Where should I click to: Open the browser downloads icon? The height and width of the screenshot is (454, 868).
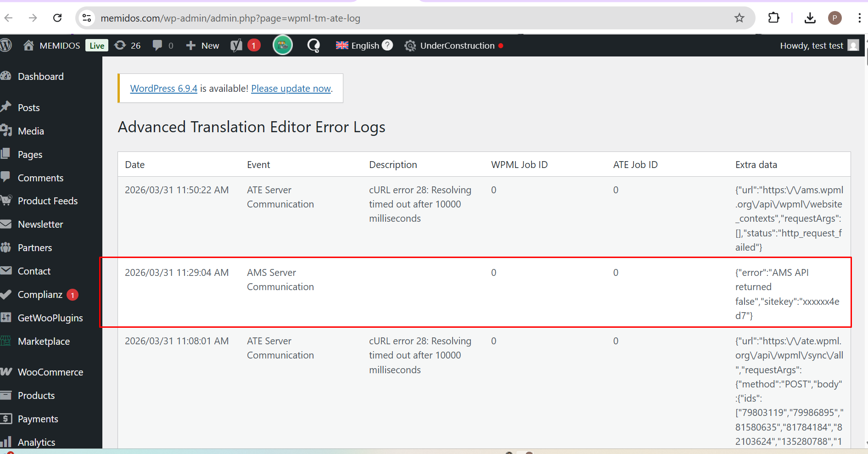point(810,18)
